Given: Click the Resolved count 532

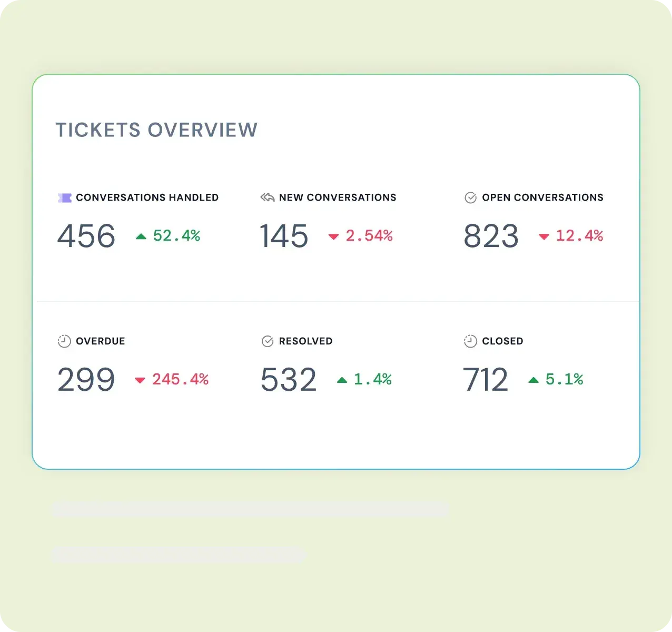Looking at the screenshot, I should [288, 379].
